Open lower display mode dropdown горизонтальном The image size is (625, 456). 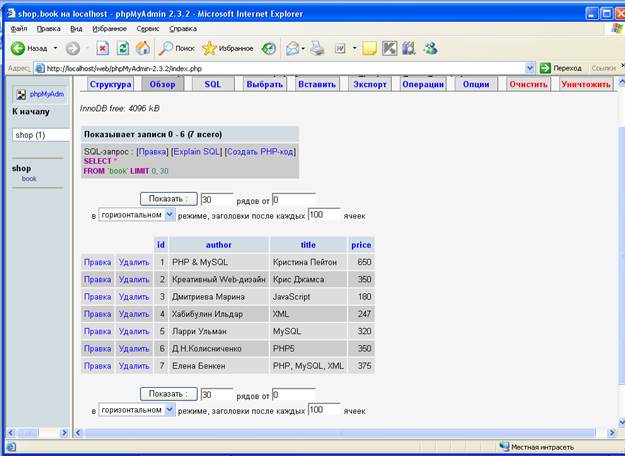pos(137,410)
